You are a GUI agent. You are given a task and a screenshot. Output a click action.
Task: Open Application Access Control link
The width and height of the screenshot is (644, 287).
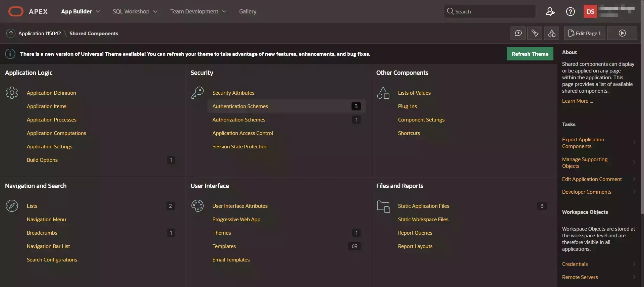tap(243, 133)
